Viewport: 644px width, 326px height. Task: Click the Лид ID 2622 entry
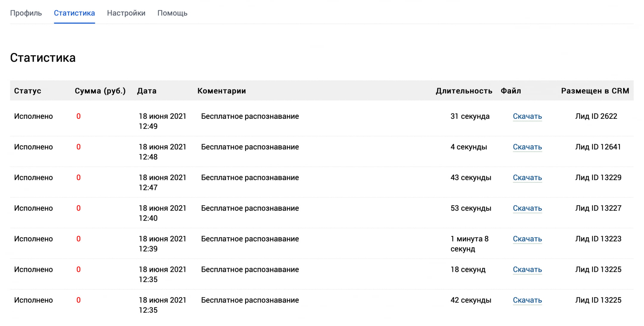coord(596,116)
